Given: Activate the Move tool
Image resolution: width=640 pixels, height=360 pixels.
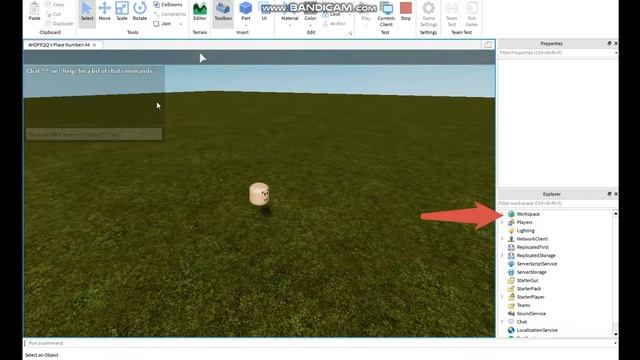Looking at the screenshot, I should click(x=104, y=11).
